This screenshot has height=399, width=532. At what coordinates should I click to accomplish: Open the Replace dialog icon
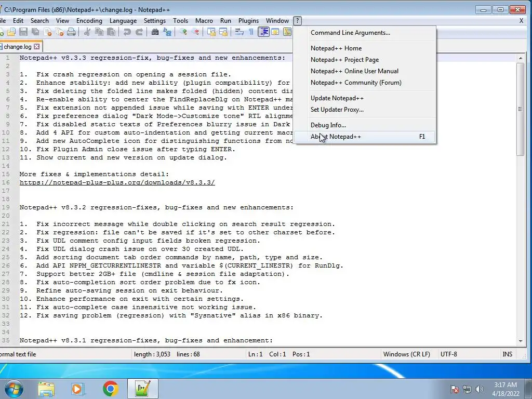167,32
